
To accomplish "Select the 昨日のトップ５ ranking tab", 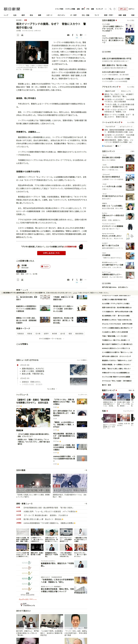I will [x=126, y=91].
